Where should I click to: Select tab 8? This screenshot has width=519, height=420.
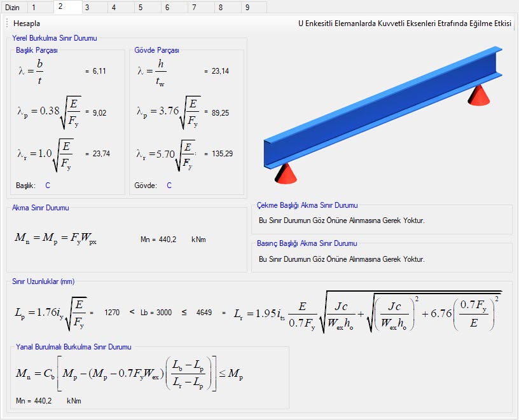click(228, 7)
